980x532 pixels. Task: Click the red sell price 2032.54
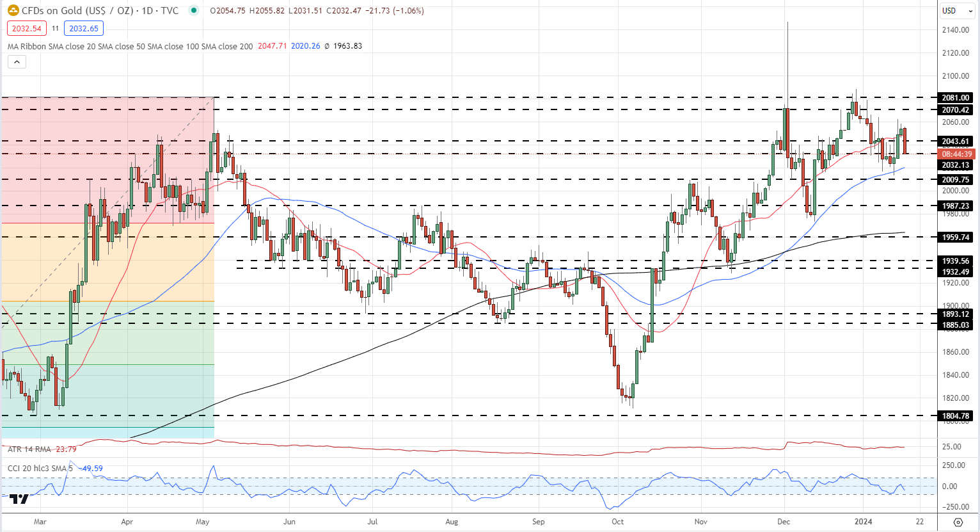tap(27, 28)
